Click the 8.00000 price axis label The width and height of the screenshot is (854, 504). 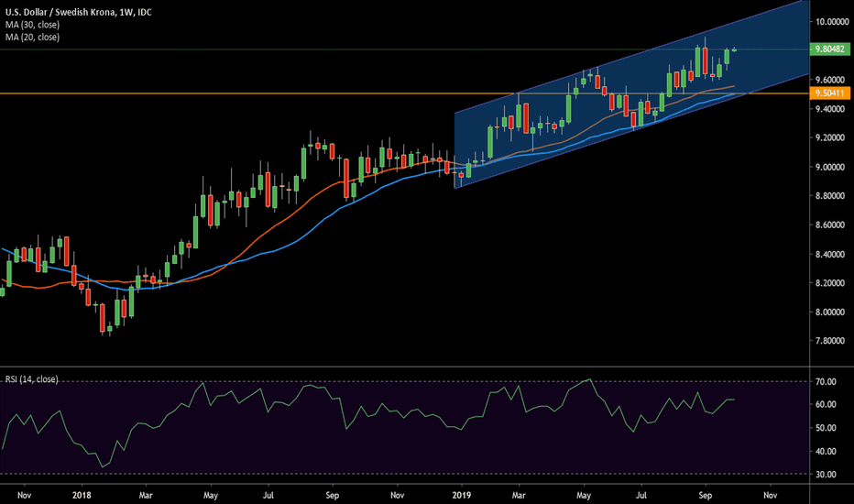point(830,312)
